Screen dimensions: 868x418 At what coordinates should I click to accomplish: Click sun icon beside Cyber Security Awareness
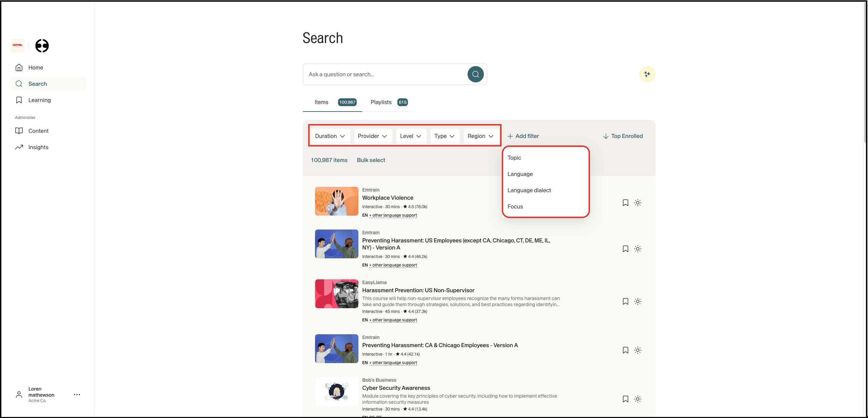[637, 399]
